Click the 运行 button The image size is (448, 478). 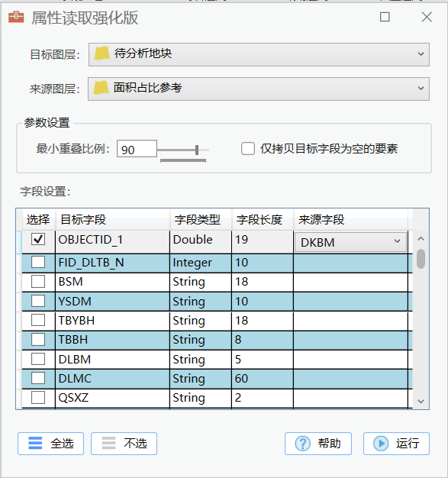(396, 443)
